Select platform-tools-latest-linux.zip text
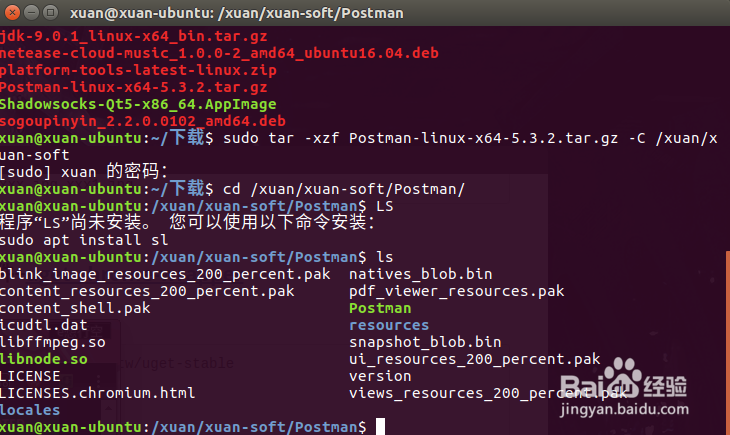The height and width of the screenshot is (435, 730). pyautogui.click(x=138, y=70)
